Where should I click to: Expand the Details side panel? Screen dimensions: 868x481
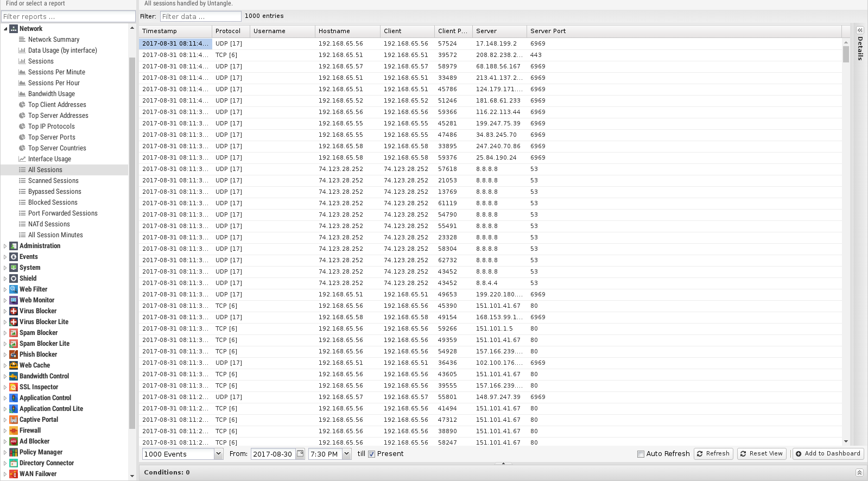tap(860, 30)
